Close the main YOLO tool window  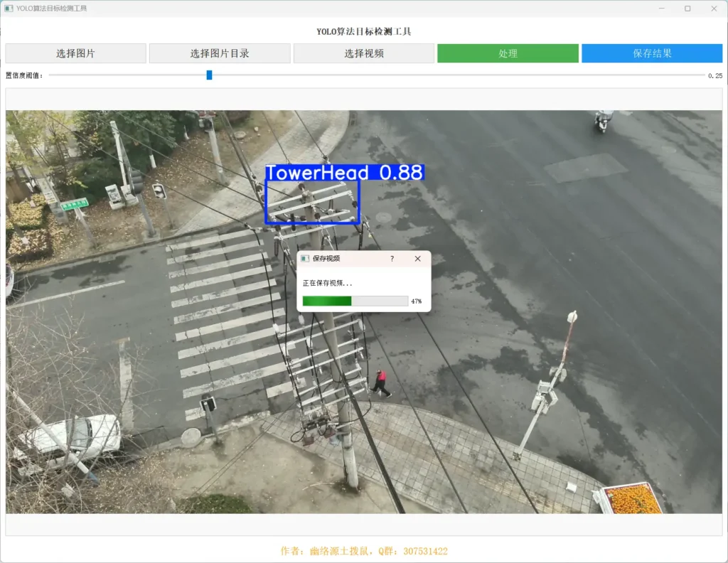[x=713, y=9]
